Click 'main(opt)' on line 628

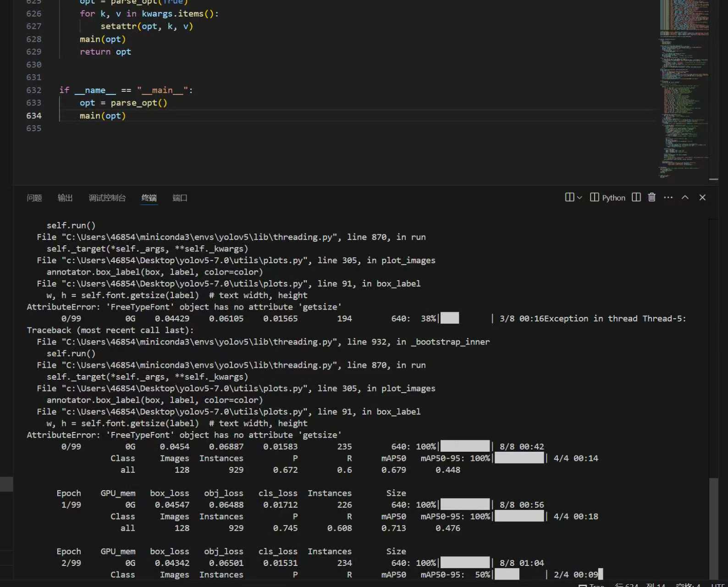click(103, 39)
